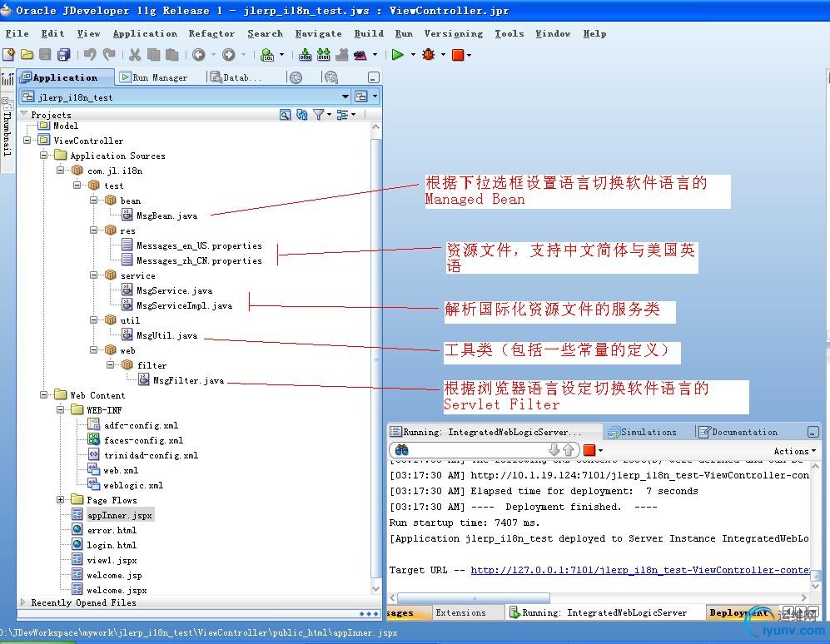
Task: Switch to the Simulations tab
Action: (x=642, y=433)
